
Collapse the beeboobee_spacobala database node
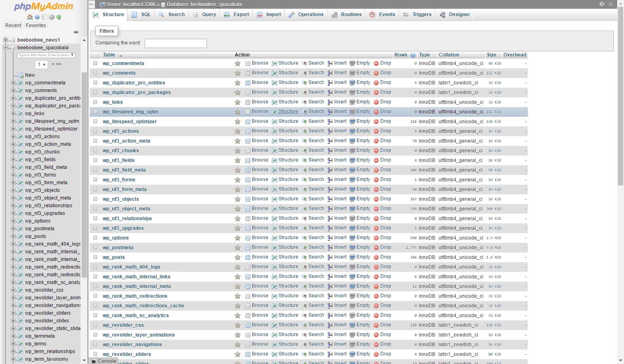[x=6, y=48]
